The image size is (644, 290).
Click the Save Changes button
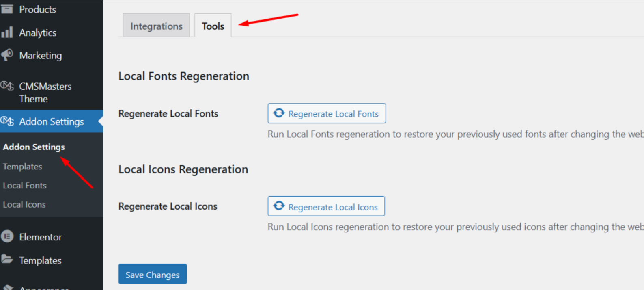(153, 275)
